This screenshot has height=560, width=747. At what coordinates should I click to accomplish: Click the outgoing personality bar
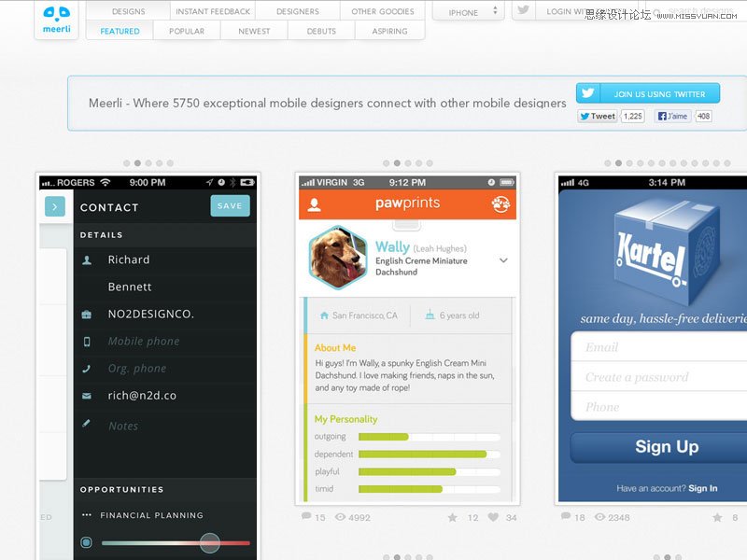pyautogui.click(x=430, y=437)
